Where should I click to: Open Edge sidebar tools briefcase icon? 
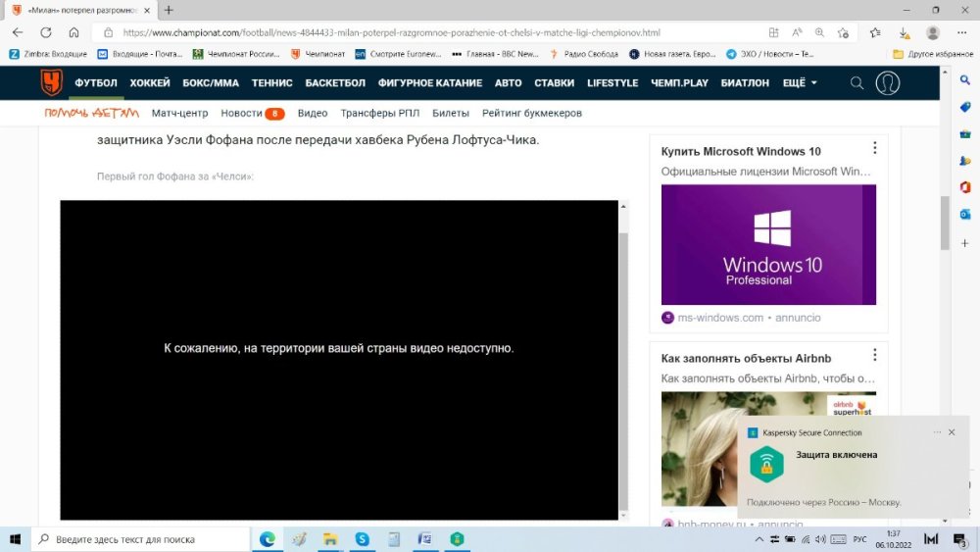tap(965, 133)
